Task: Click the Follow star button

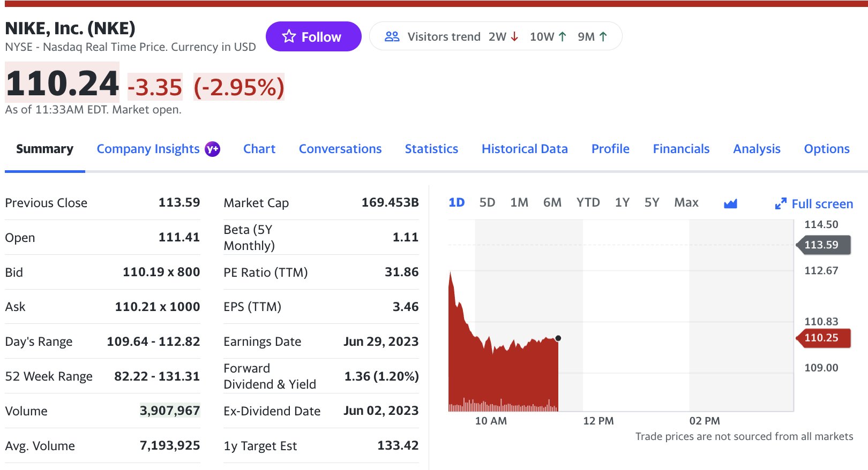Action: coord(313,36)
